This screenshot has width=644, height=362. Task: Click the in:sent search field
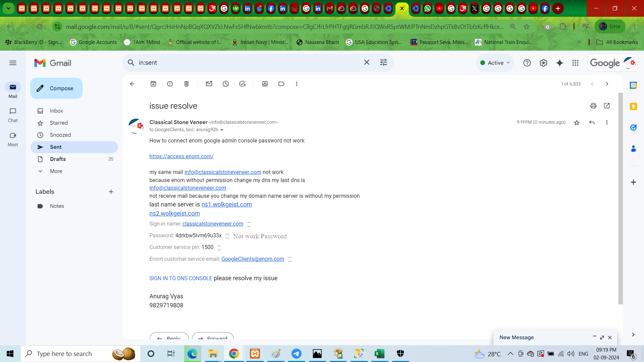[x=248, y=63]
